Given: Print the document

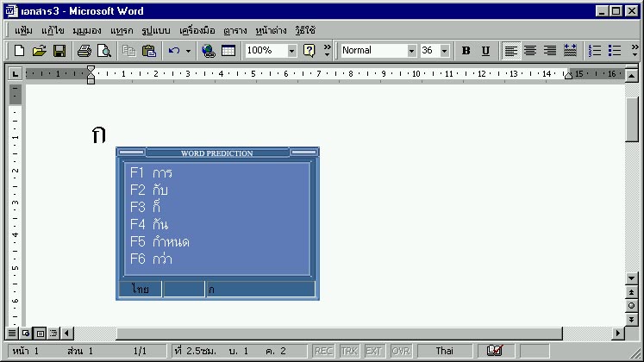Looking at the screenshot, I should 84,51.
